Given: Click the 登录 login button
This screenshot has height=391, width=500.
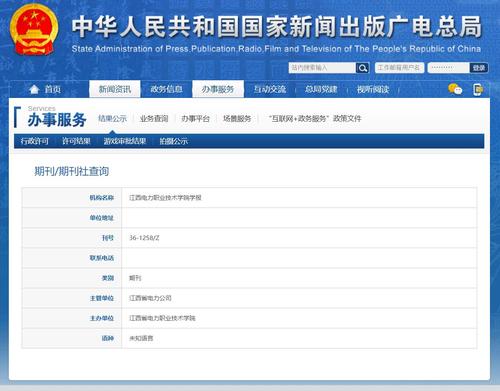Looking at the screenshot, I should coord(479,68).
